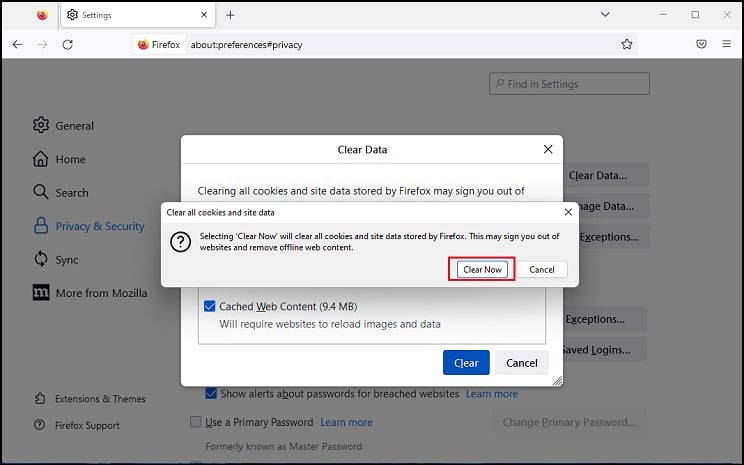
Task: Open Home settings house icon
Action: pyautogui.click(x=41, y=159)
